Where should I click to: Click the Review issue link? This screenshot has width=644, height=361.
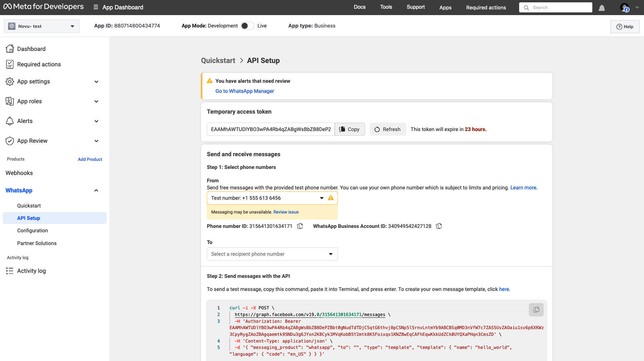(x=286, y=212)
